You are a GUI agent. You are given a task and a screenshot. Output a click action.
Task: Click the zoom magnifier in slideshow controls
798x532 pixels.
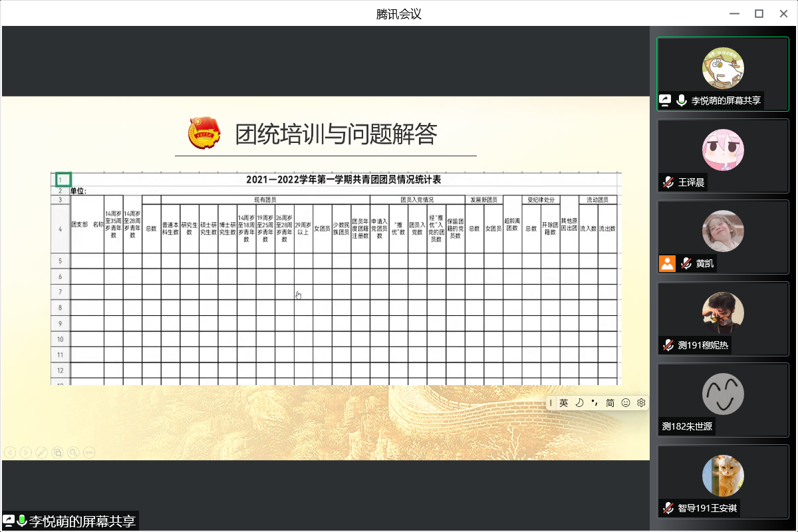click(x=73, y=452)
